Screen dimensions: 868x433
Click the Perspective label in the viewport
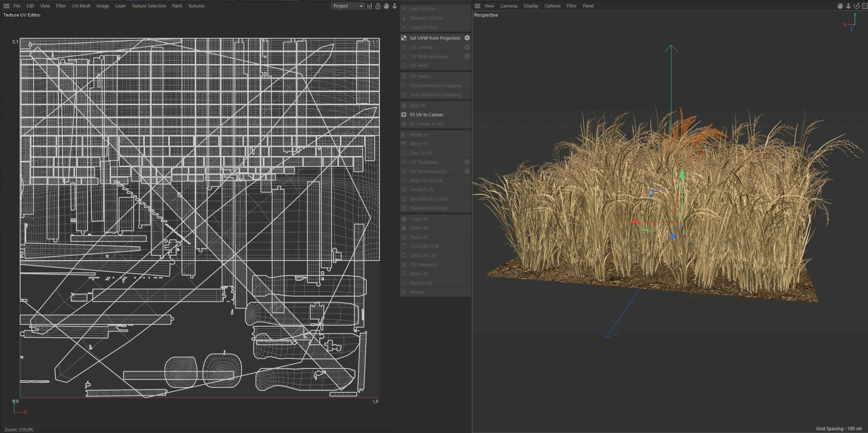pyautogui.click(x=485, y=15)
